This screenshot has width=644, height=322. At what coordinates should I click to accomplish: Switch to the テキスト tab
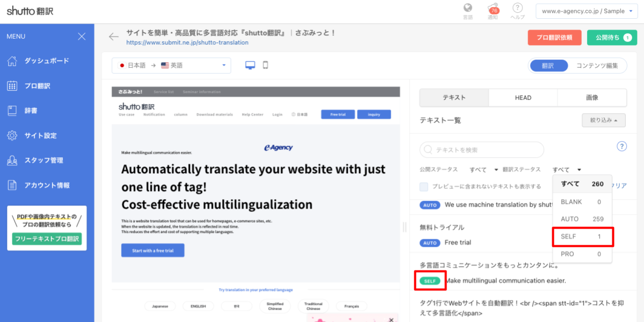pos(454,98)
